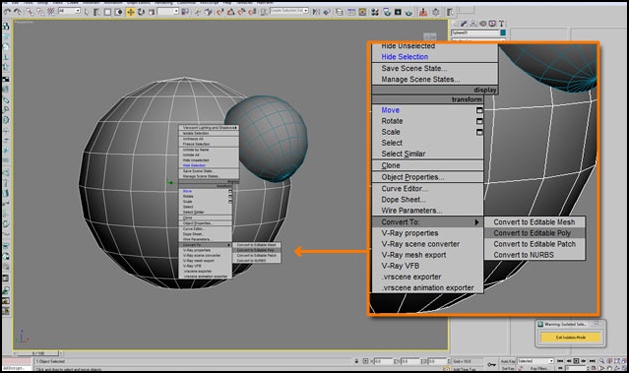Open Move settings box in enlarged menu

click(479, 110)
